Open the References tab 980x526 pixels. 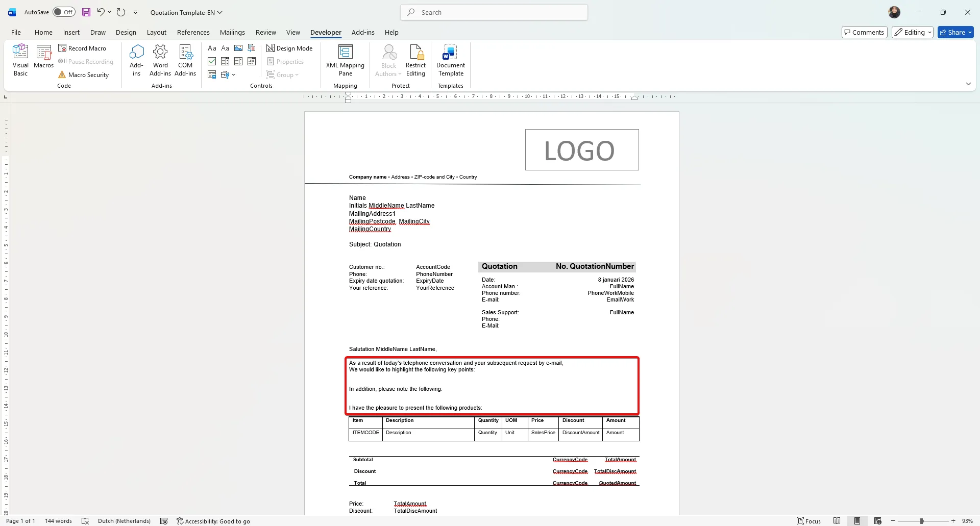[193, 32]
